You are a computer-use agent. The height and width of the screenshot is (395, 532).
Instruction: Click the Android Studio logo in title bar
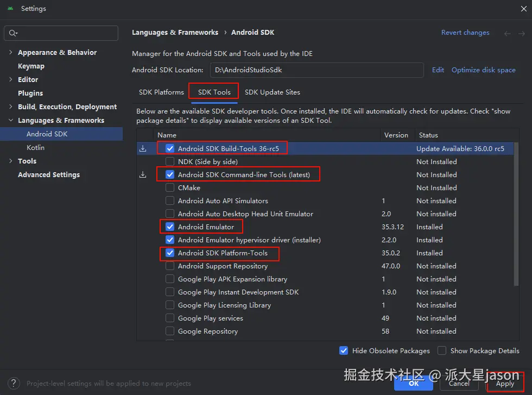(x=10, y=9)
